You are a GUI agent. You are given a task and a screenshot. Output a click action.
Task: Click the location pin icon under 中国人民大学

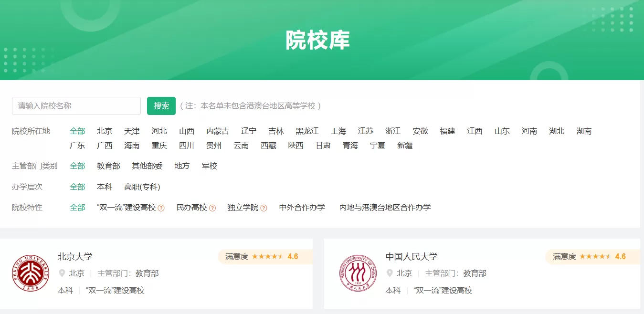click(x=390, y=273)
